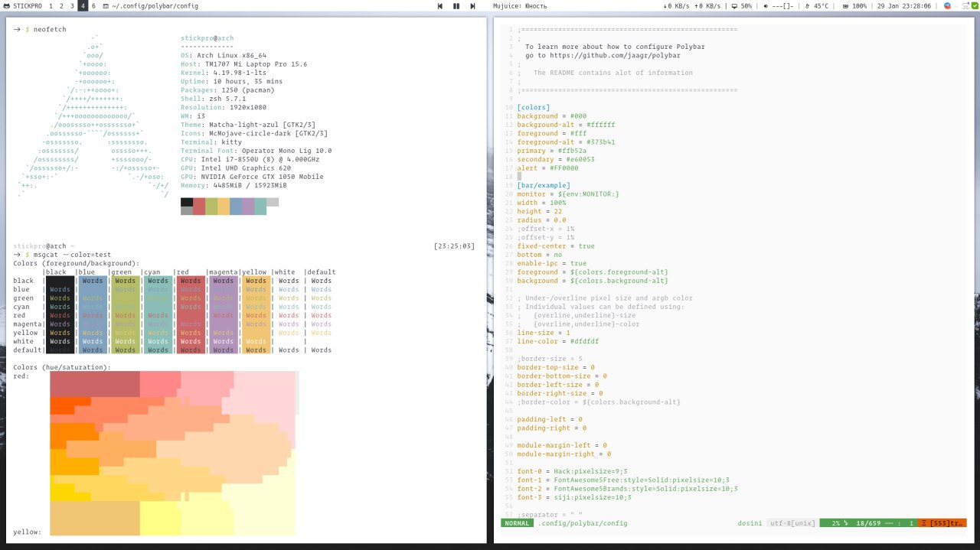Image resolution: width=980 pixels, height=550 pixels.
Task: Select active workspace 4 in polybar
Action: (x=83, y=5)
